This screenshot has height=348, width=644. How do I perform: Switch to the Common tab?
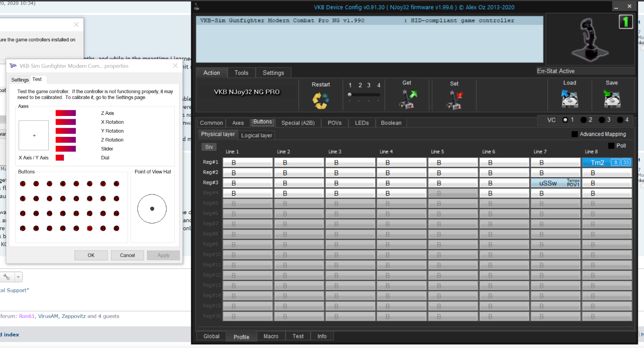pyautogui.click(x=212, y=123)
